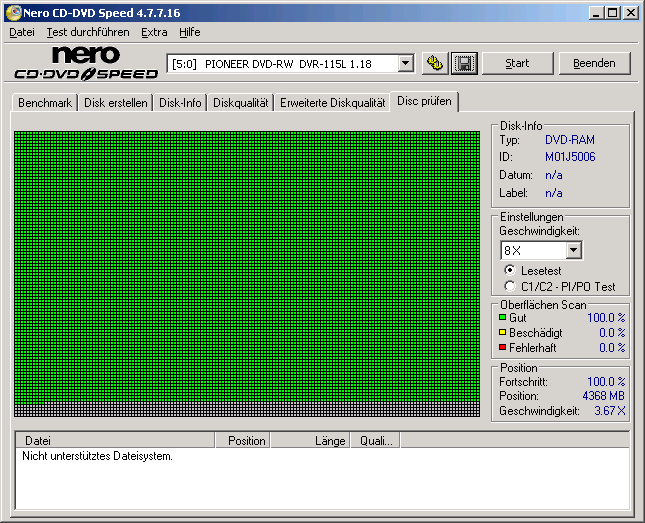The height and width of the screenshot is (523, 645).
Task: Select the C1/C2 - PI/PO Test option
Action: [x=510, y=286]
